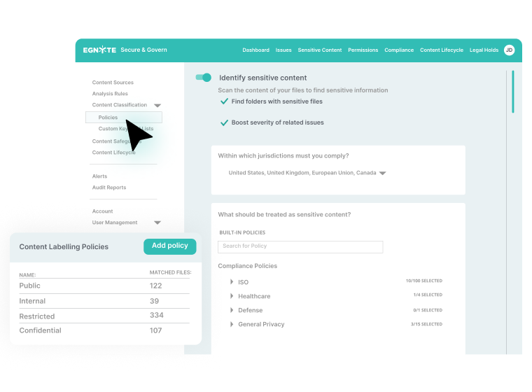
Task: Uncheck Find folders with sensitive files
Action: [x=225, y=101]
